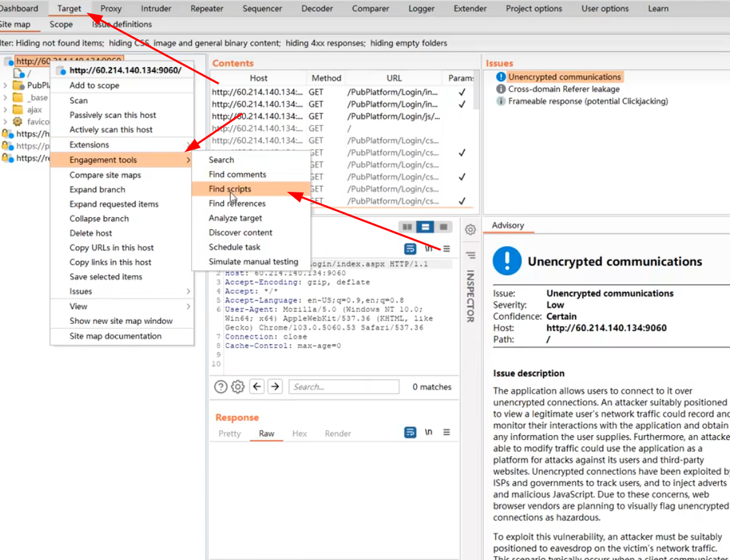The image size is (730, 560).
Task: Select the Unencrypted communications issue
Action: (564, 77)
